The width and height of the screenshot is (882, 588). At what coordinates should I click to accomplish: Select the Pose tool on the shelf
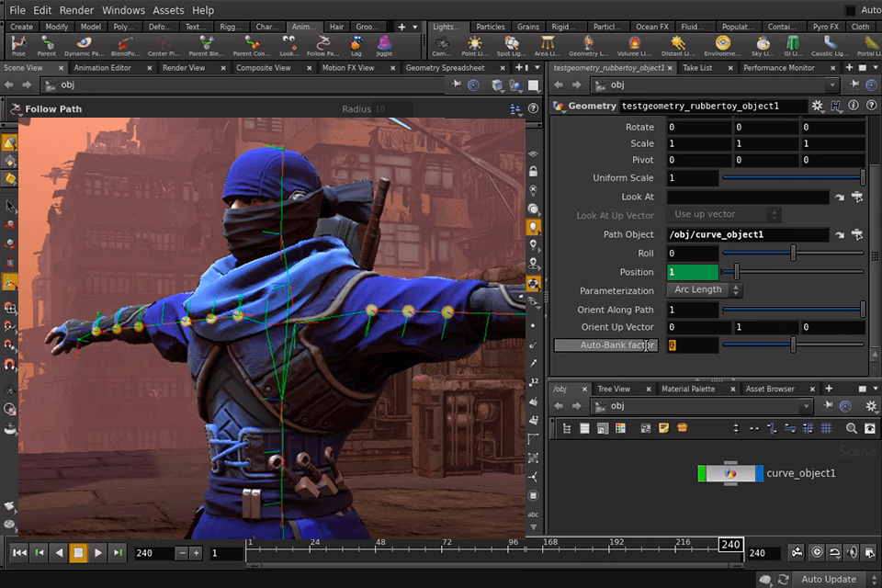[x=18, y=44]
